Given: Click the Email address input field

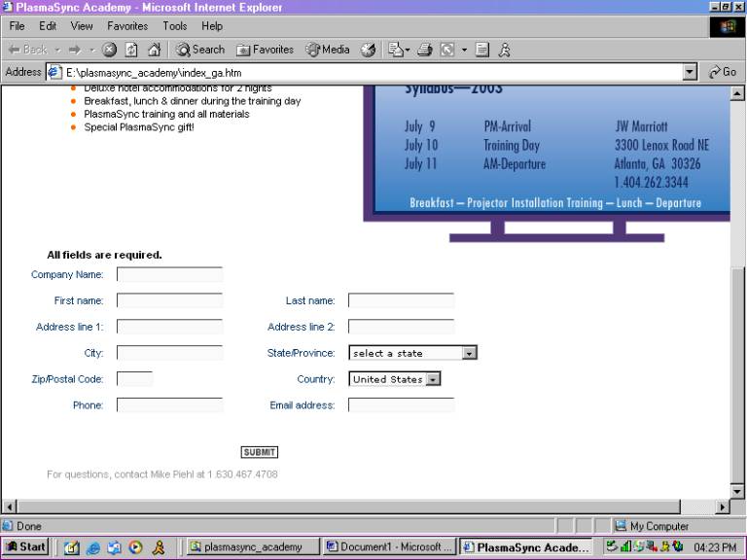Looking at the screenshot, I should (x=401, y=405).
